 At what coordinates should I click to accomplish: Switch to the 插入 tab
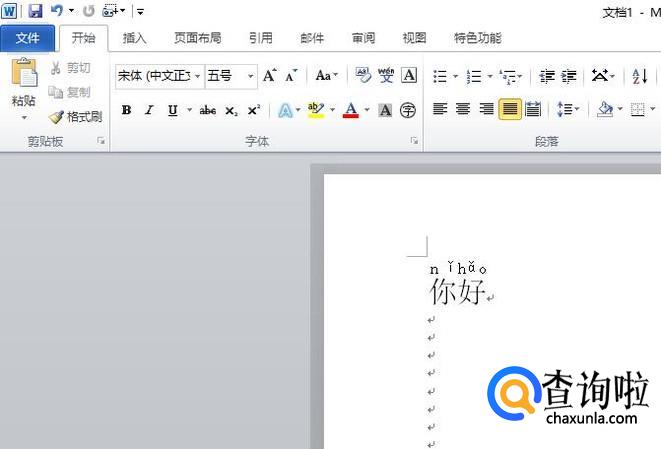[x=134, y=38]
